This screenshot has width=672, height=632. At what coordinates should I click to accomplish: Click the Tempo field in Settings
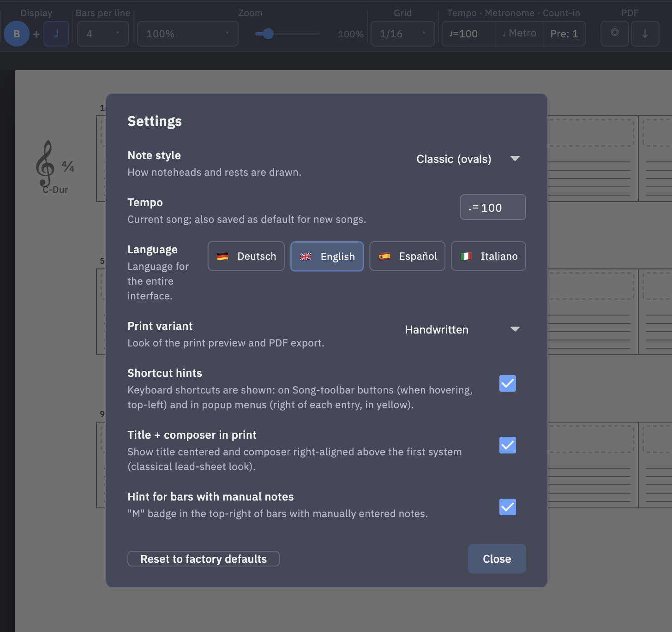493,207
